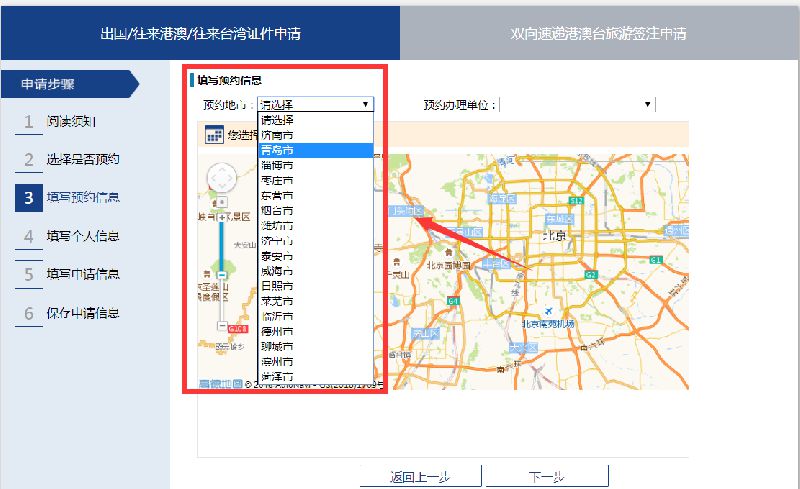Expand the 预约办理单位 dropdown
800x489 pixels.
point(648,104)
